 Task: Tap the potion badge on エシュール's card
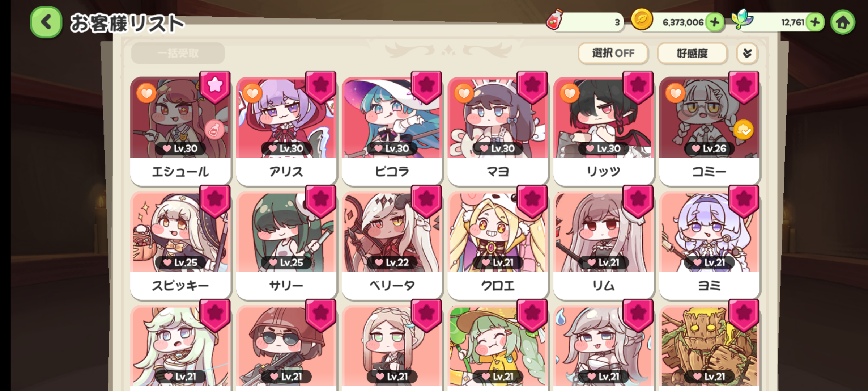pos(214,130)
